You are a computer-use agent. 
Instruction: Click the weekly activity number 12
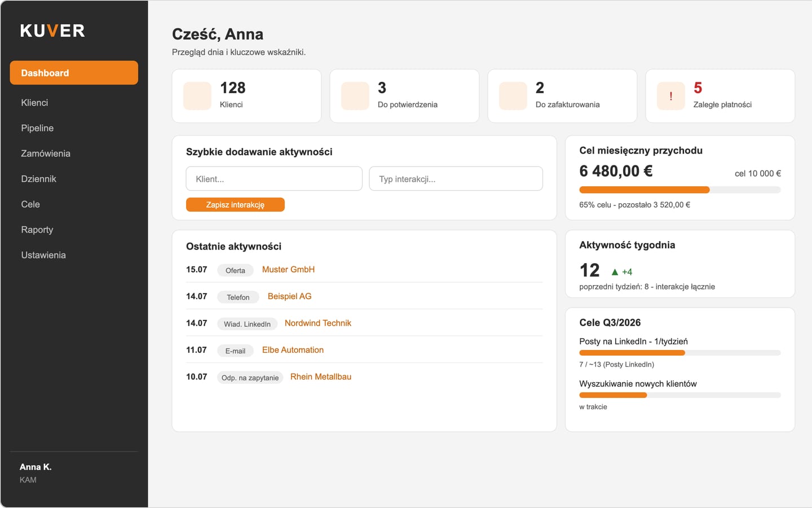[x=590, y=270]
